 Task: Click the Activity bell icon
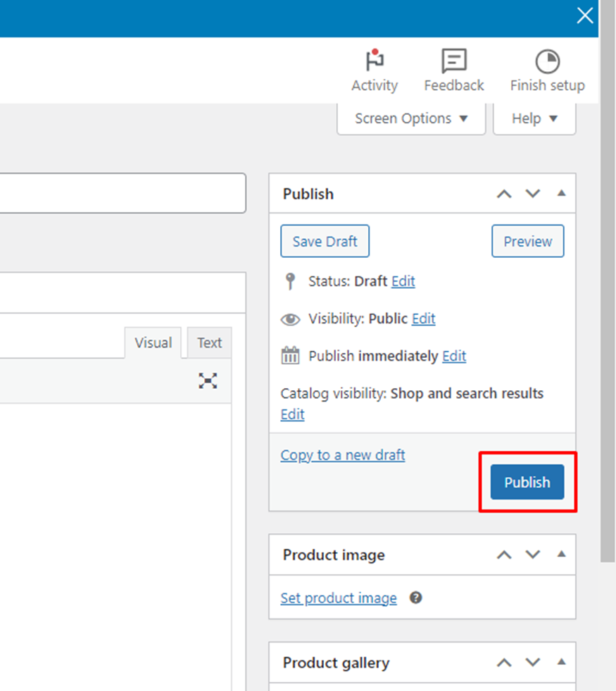[373, 60]
